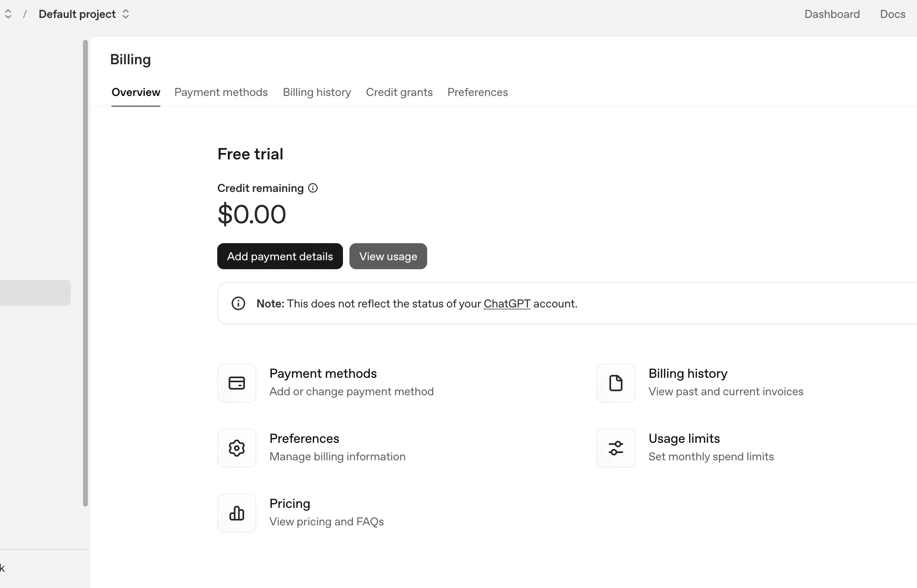Click the Usage limits sliders icon
This screenshot has height=588, width=917.
pos(616,448)
